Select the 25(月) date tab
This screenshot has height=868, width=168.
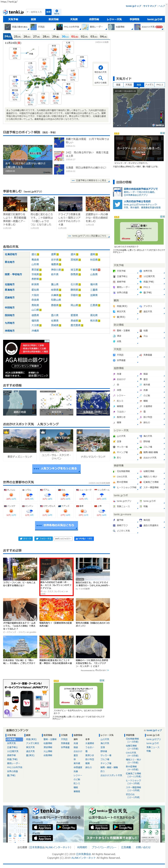pos(17,36)
